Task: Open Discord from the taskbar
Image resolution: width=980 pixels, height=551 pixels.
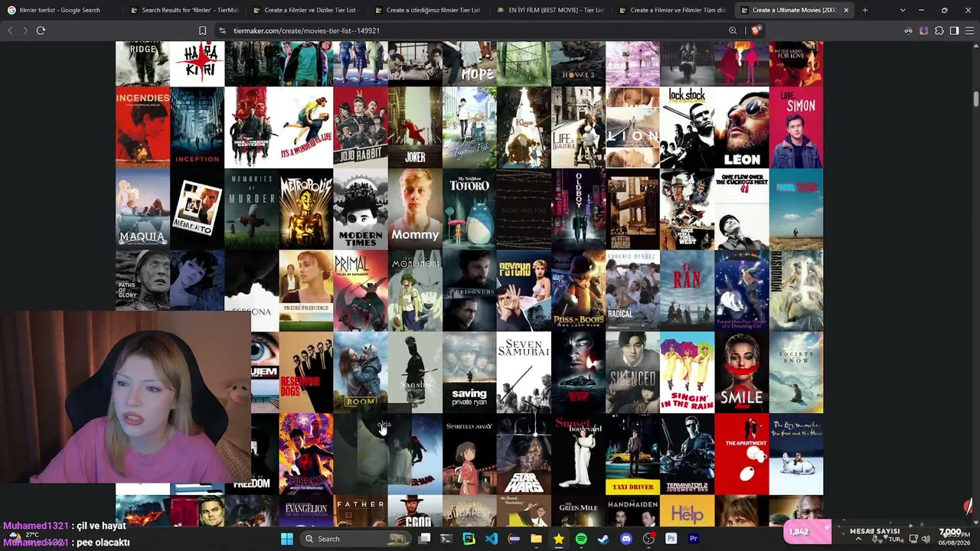Action: pyautogui.click(x=626, y=539)
